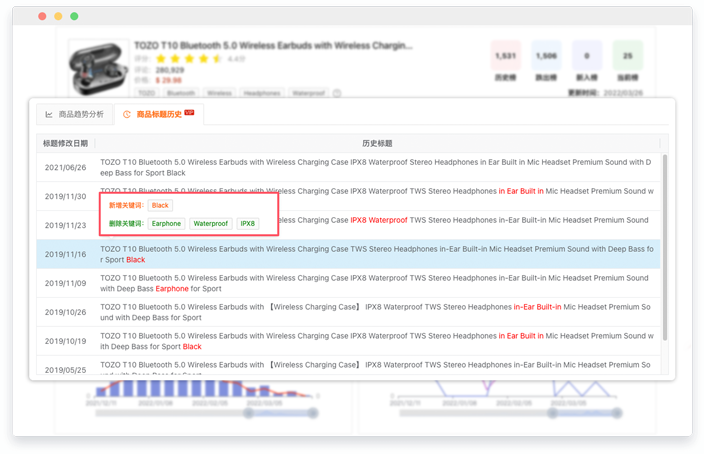Click the removed keyword tag Earphone
704x454 pixels.
click(x=166, y=224)
